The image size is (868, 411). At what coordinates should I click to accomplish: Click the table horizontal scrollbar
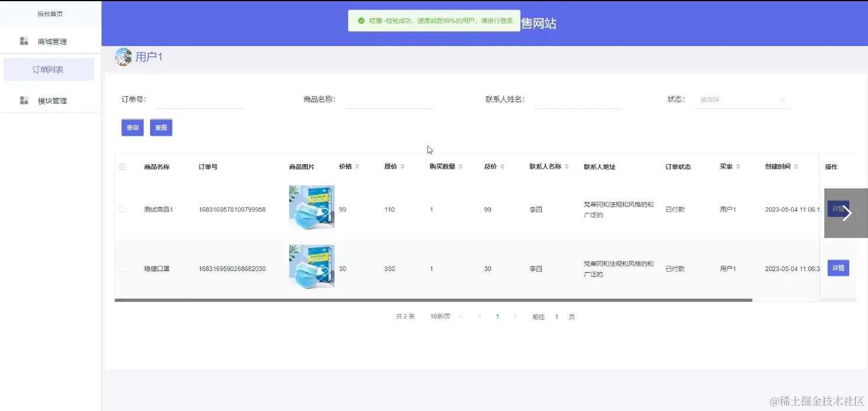click(433, 300)
